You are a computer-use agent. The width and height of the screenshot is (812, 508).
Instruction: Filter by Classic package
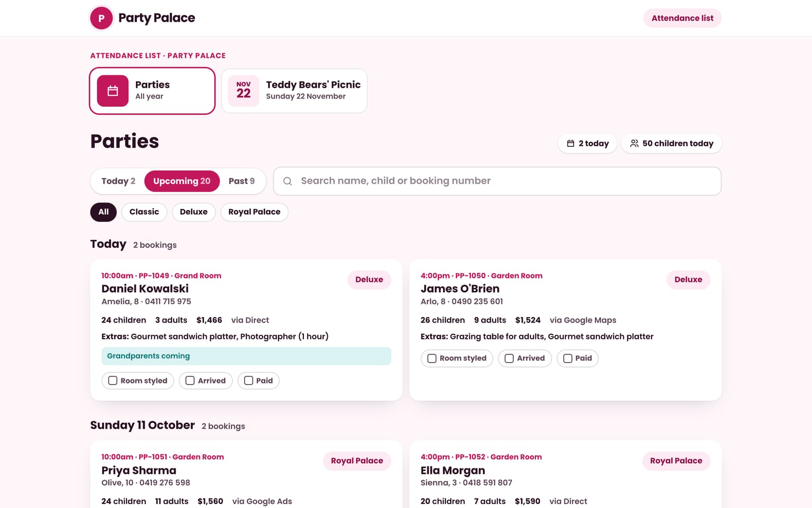[144, 212]
